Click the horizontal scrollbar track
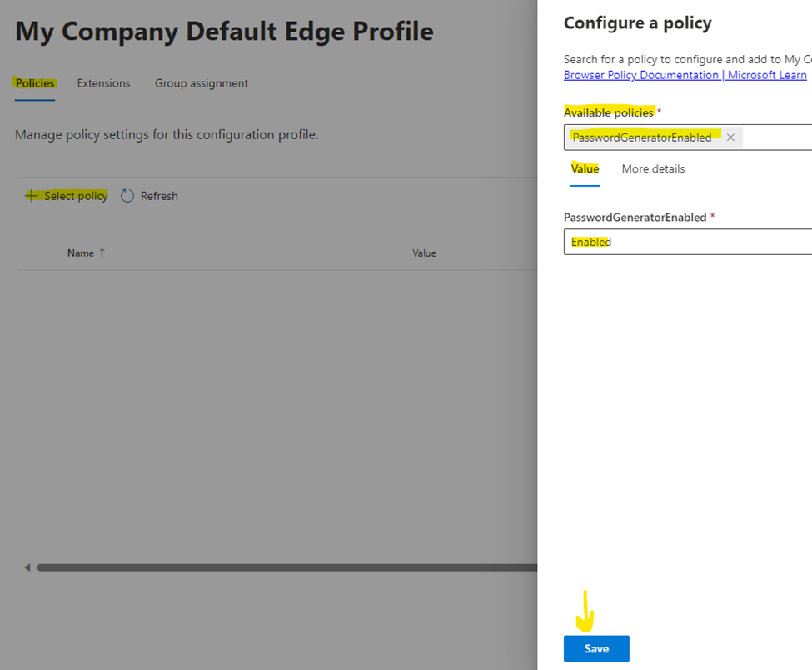812x670 pixels. pyautogui.click(x=283, y=567)
